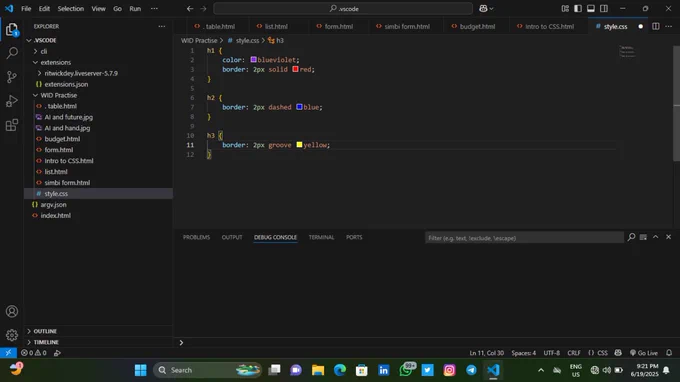Open File Explorer from the taskbar

(318, 370)
